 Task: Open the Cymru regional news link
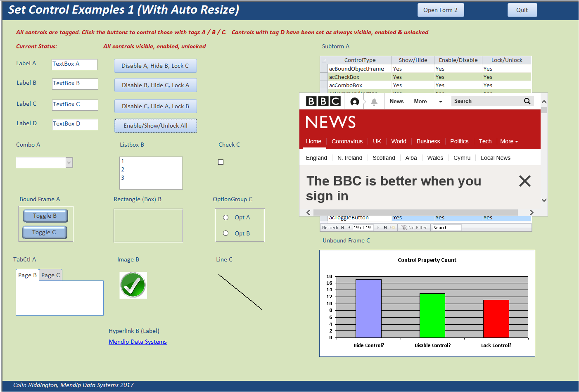coord(462,158)
